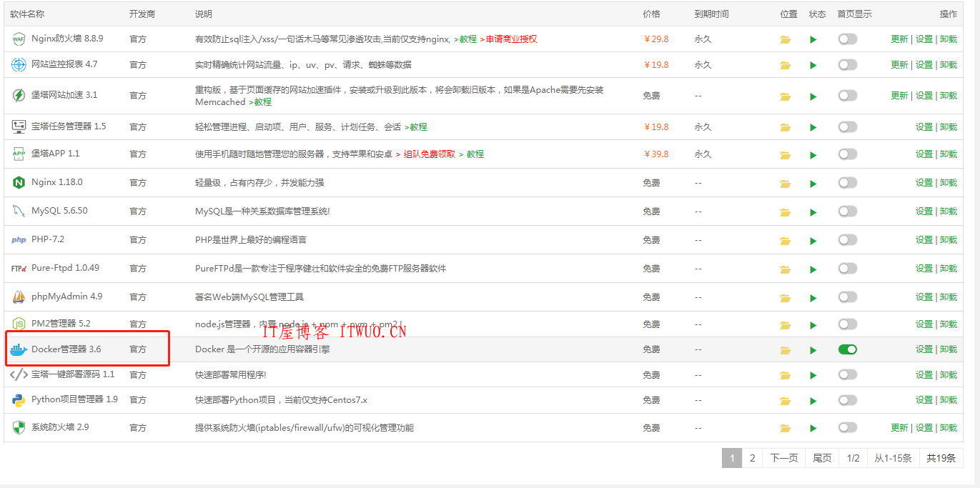Viewport: 980px width, 488px height.
Task: Toggle homepage display for 宝塔任务管理器
Action: pyautogui.click(x=848, y=126)
